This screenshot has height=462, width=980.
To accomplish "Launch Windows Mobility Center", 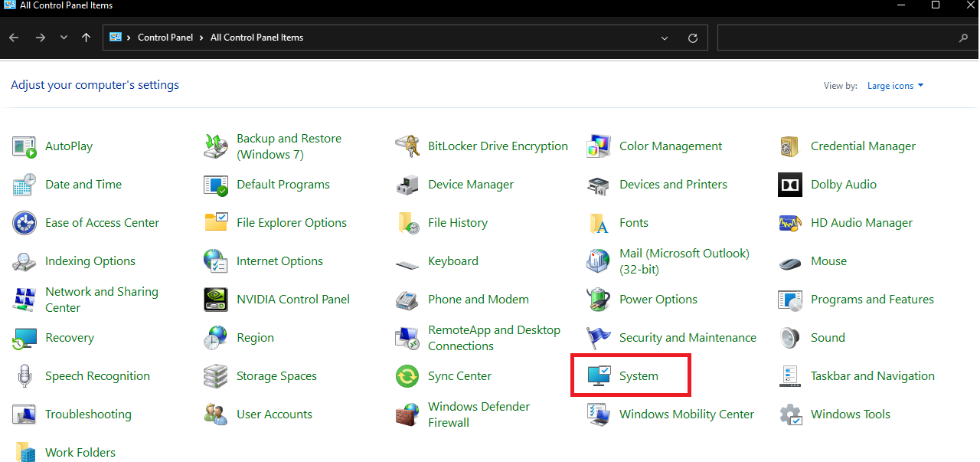I will [687, 414].
